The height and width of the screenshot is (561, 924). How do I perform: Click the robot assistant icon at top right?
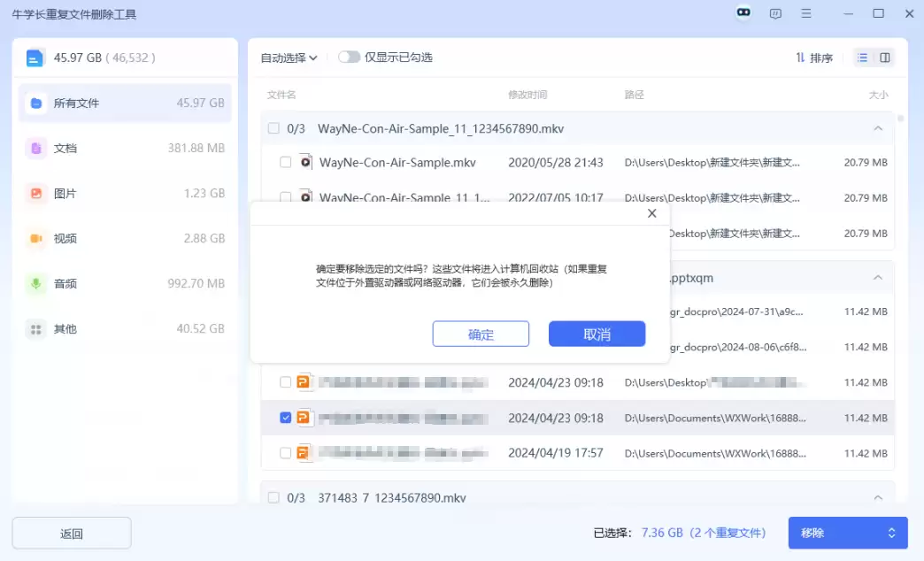pyautogui.click(x=743, y=12)
